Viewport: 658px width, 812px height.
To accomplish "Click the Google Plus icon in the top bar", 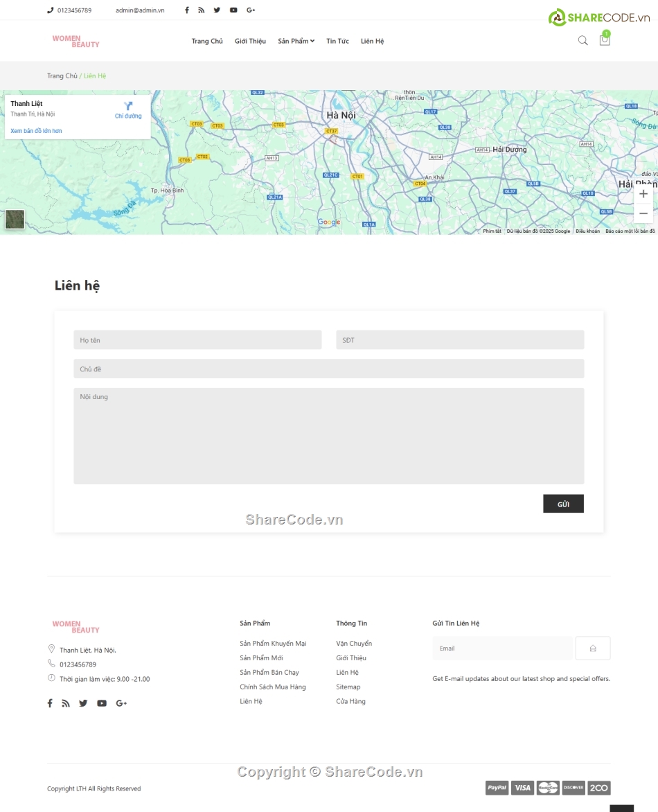I will point(251,10).
